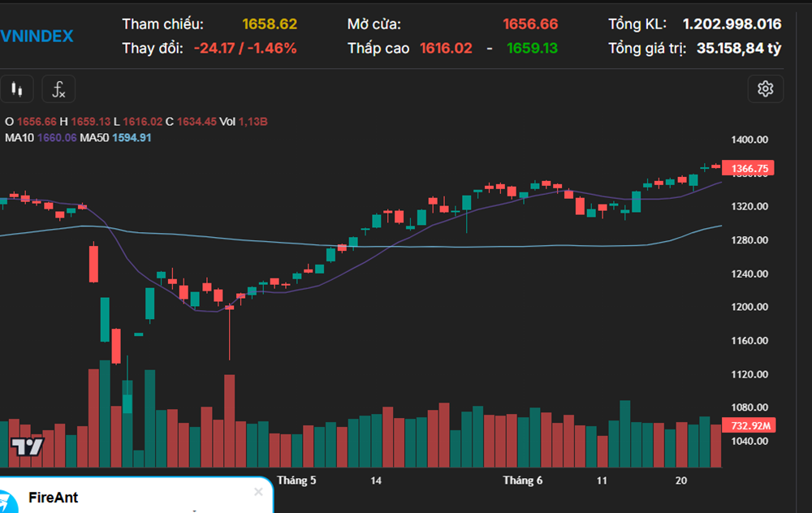Click the FireAnt logo in the notification
Screen dimensions: 812x513
(6, 501)
